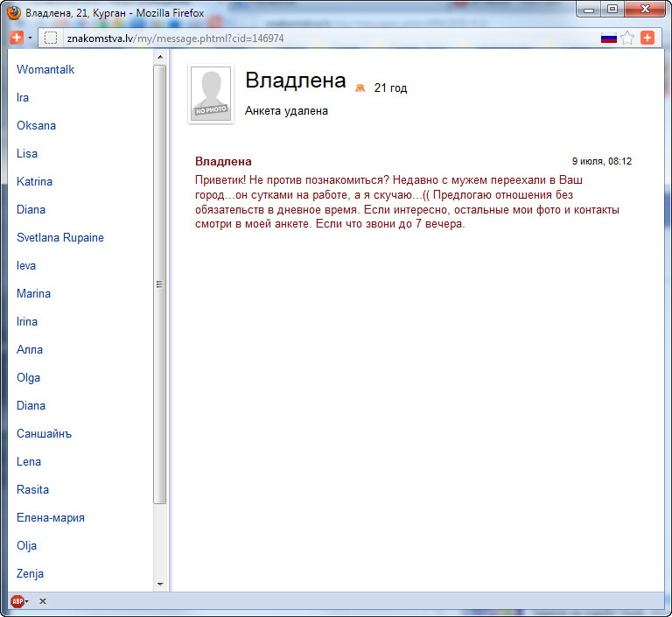Viewport: 672px width, 617px height.
Task: Open conversation with Katrina
Action: pyautogui.click(x=34, y=181)
